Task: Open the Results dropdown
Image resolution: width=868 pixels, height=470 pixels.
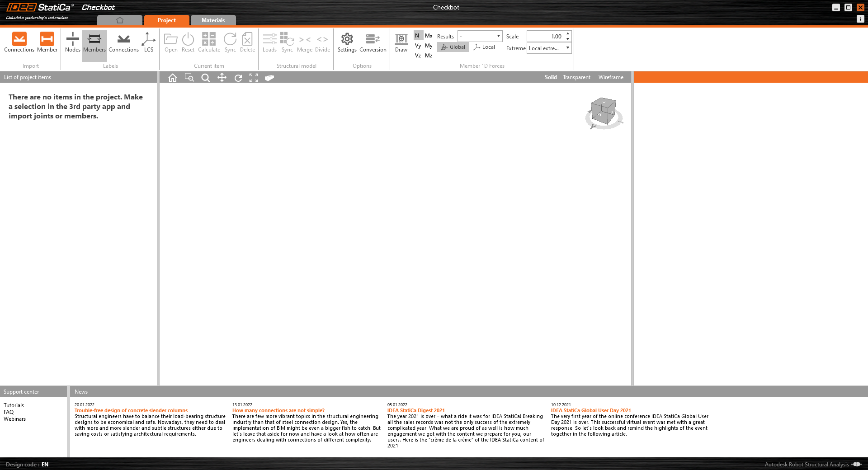Action: (x=480, y=36)
